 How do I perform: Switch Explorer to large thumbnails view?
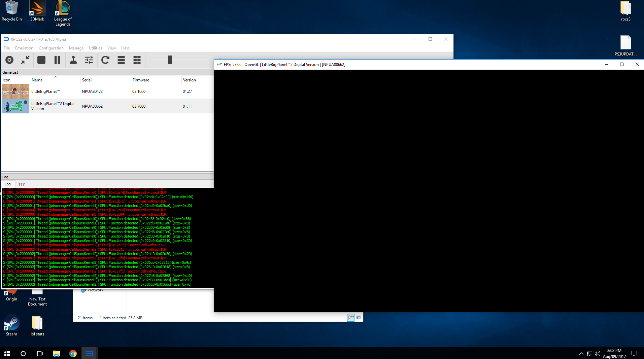(x=358, y=318)
